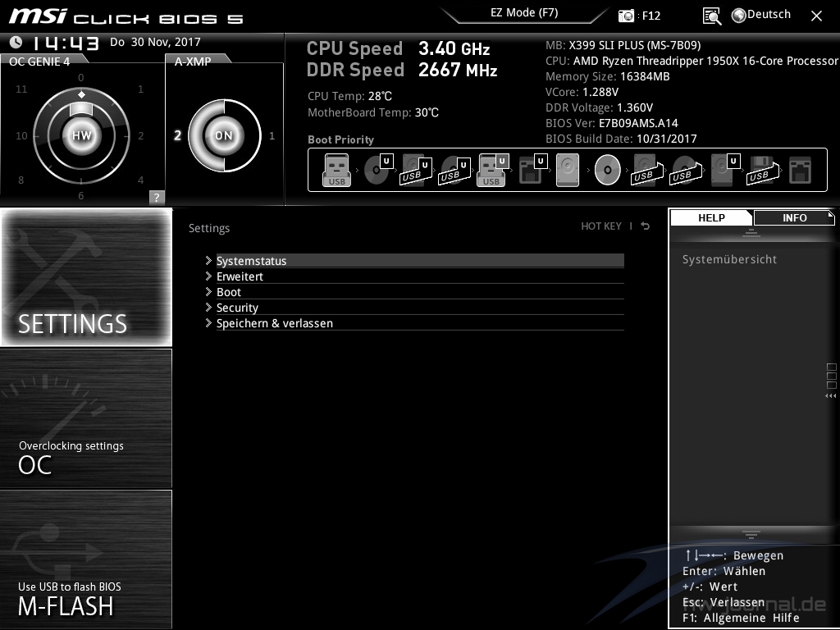
Task: Click the Memory Size 16384MB text
Action: tap(608, 76)
